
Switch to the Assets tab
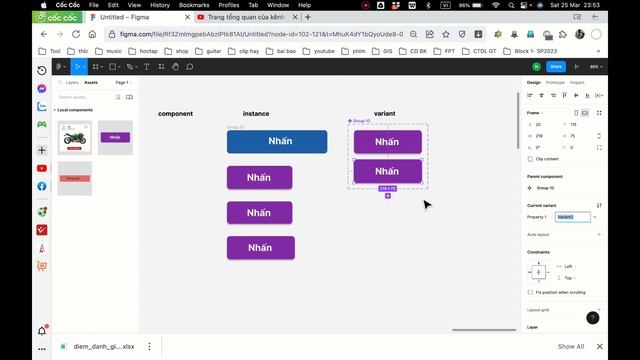tap(91, 82)
